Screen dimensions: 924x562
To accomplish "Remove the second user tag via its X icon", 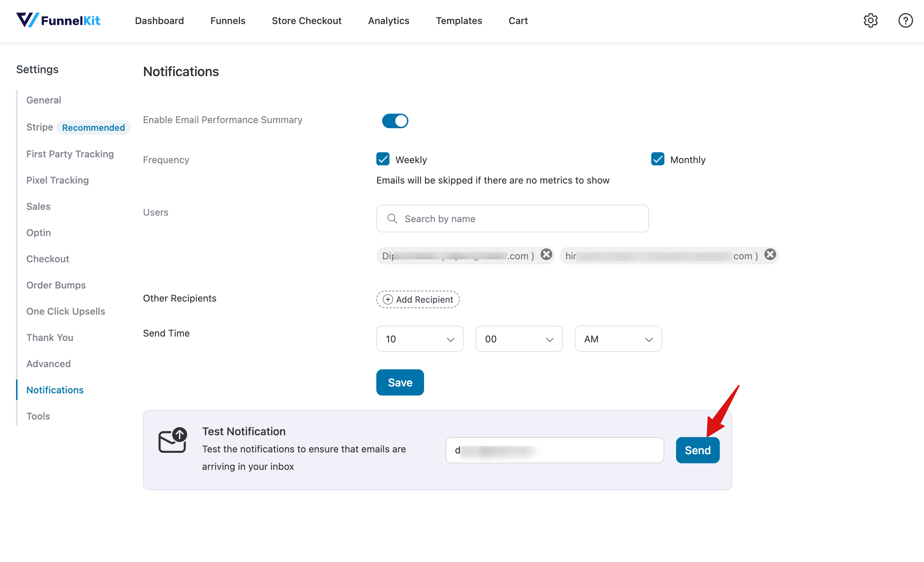I will [770, 254].
